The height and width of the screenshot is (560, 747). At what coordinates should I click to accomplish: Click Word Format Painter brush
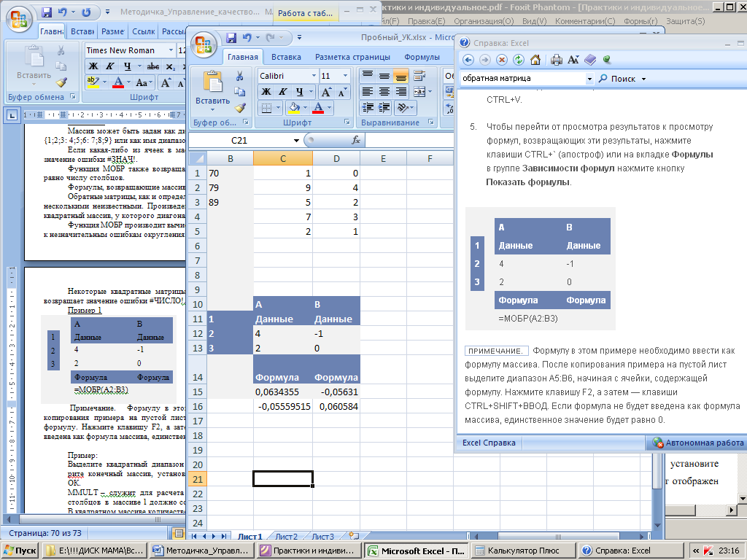[61, 82]
